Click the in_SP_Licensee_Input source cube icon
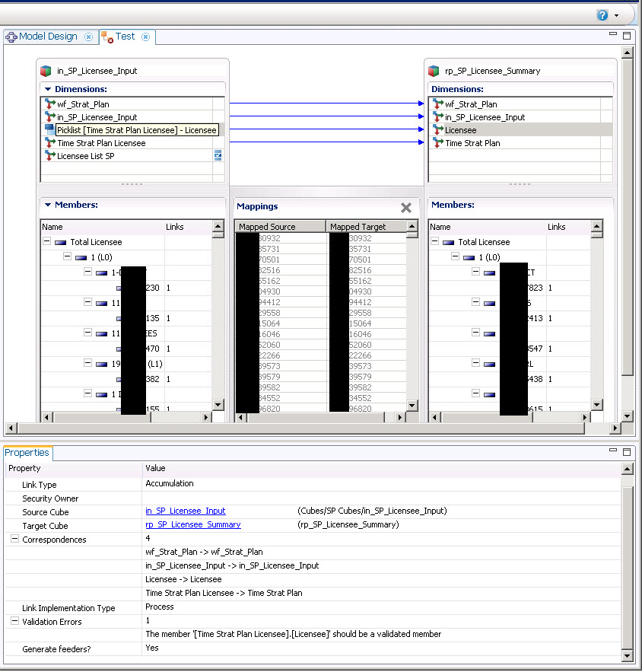 tap(46, 71)
